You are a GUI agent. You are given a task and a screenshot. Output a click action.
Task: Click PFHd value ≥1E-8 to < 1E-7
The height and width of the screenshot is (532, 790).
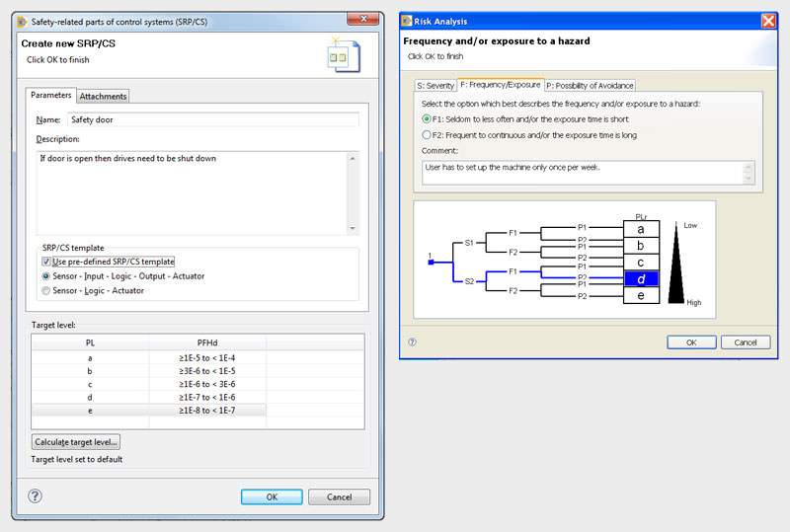[207, 410]
